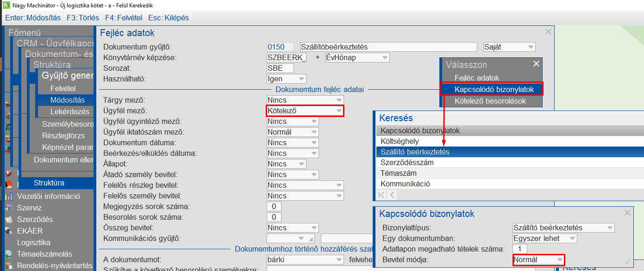This screenshot has width=644, height=271.
Task: Click the Sorozat SBE field
Action: (280, 68)
